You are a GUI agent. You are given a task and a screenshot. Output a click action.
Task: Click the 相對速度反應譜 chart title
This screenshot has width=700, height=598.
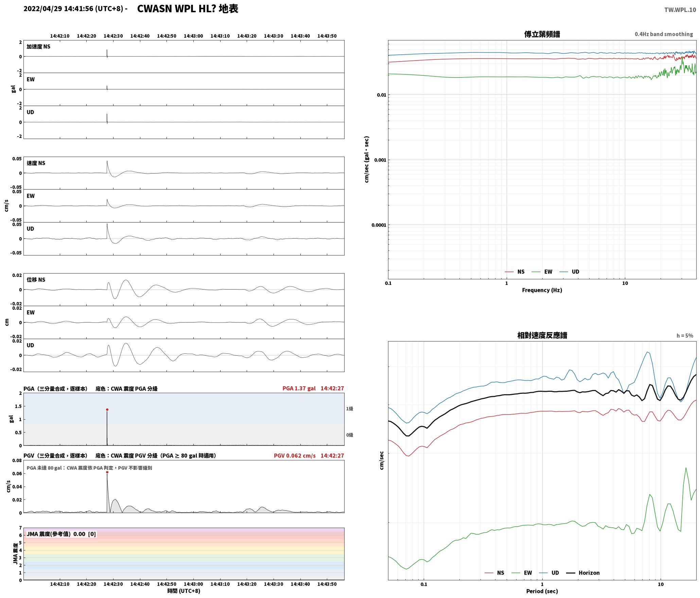coord(542,335)
